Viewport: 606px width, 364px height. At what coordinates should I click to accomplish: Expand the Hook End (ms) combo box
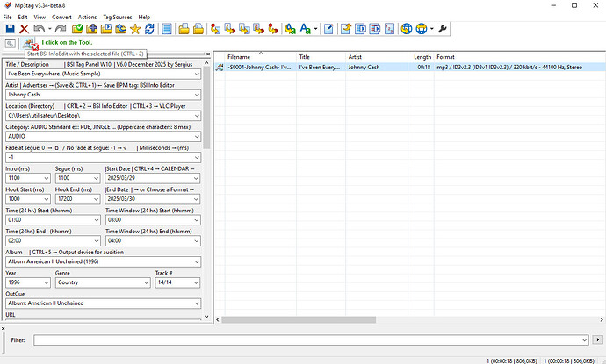(97, 199)
